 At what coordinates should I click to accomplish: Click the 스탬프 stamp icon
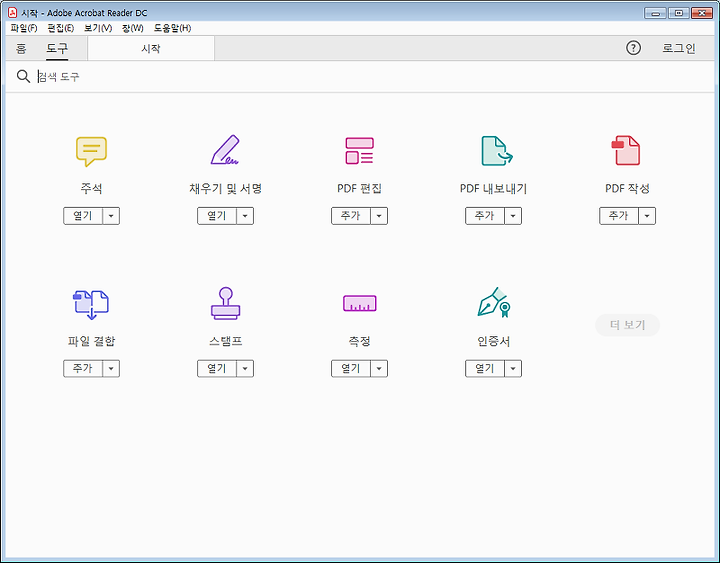(x=225, y=303)
